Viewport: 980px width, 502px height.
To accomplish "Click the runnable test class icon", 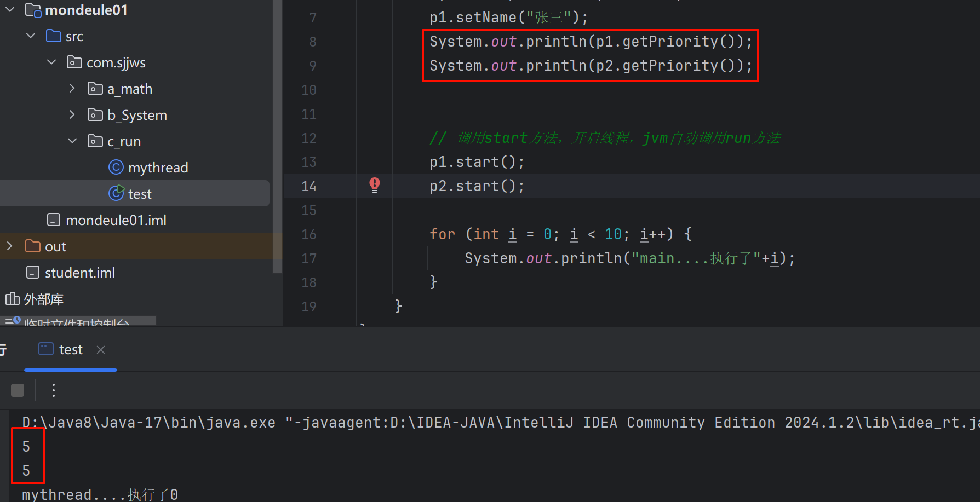I will [x=116, y=194].
